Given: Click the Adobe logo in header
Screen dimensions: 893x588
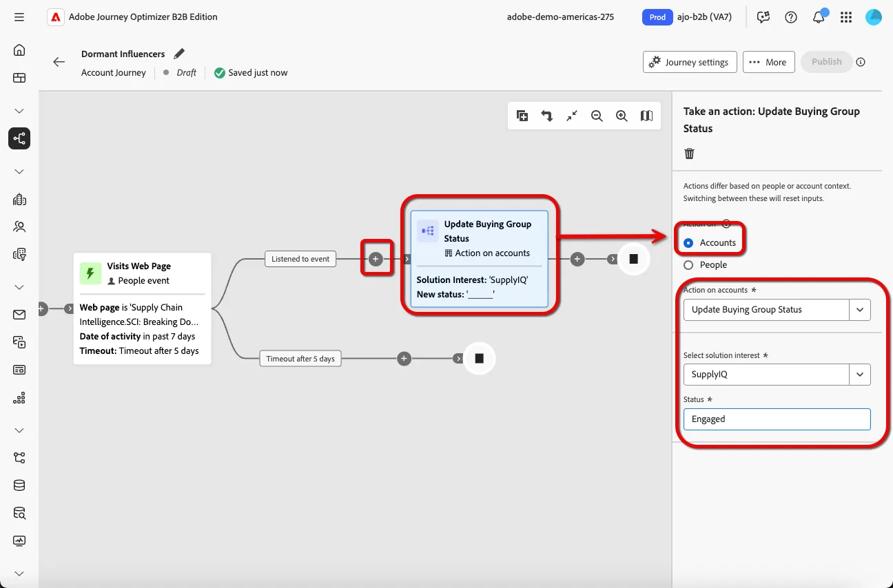Looking at the screenshot, I should pos(55,17).
